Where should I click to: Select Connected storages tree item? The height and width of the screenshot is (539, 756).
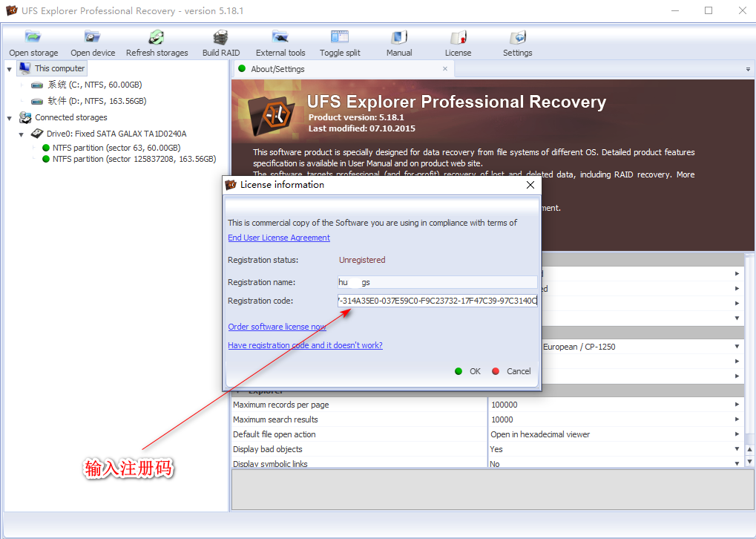(x=62, y=117)
